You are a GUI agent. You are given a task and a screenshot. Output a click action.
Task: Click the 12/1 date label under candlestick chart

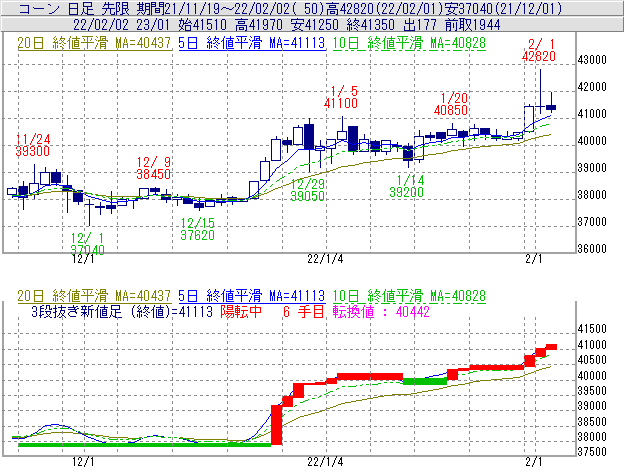(83, 259)
